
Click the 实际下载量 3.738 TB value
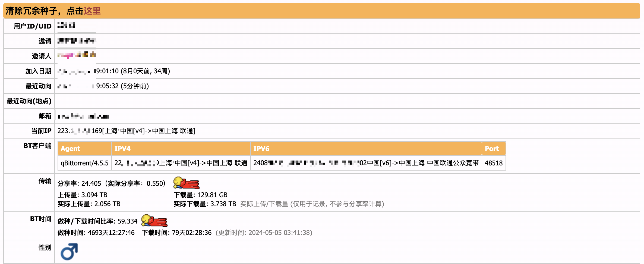click(223, 204)
